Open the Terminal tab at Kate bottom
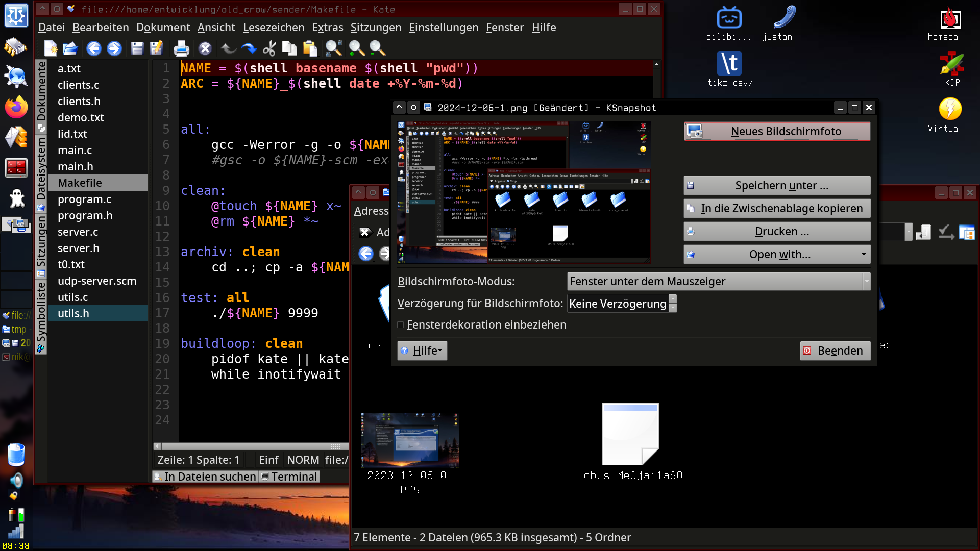980x551 pixels. click(x=289, y=477)
